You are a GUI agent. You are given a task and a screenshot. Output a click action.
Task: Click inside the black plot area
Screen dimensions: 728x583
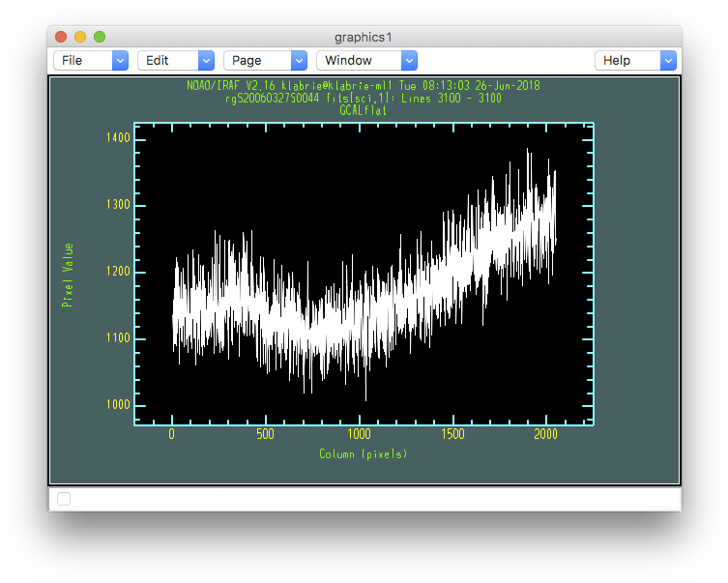click(x=364, y=274)
